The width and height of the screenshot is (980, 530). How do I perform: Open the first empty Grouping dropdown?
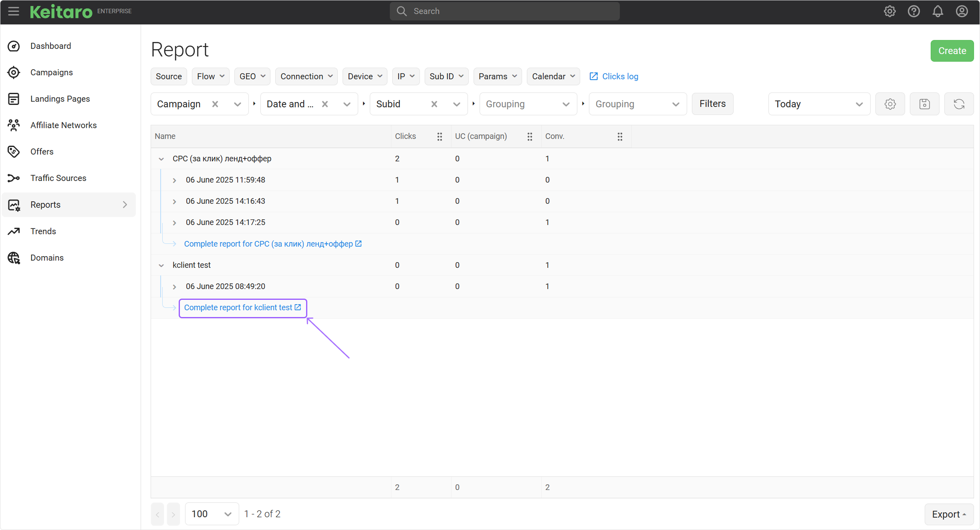tap(528, 104)
